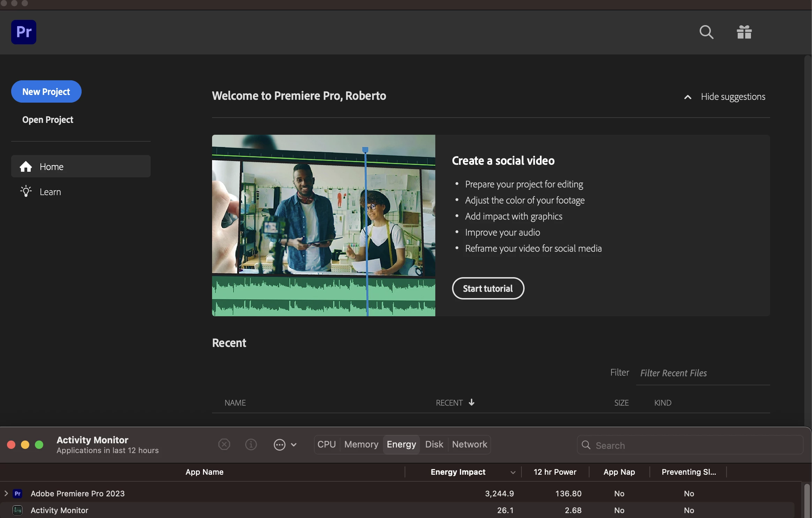Click the Home house icon in sidebar
This screenshot has height=518, width=812.
pos(26,166)
